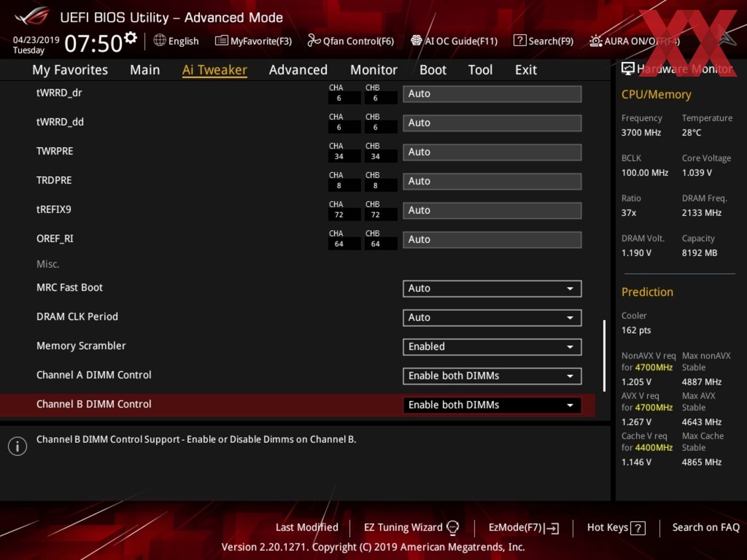Screen dimensions: 747x560
Task: Open Qfan Control fan icon
Action: pos(314,40)
